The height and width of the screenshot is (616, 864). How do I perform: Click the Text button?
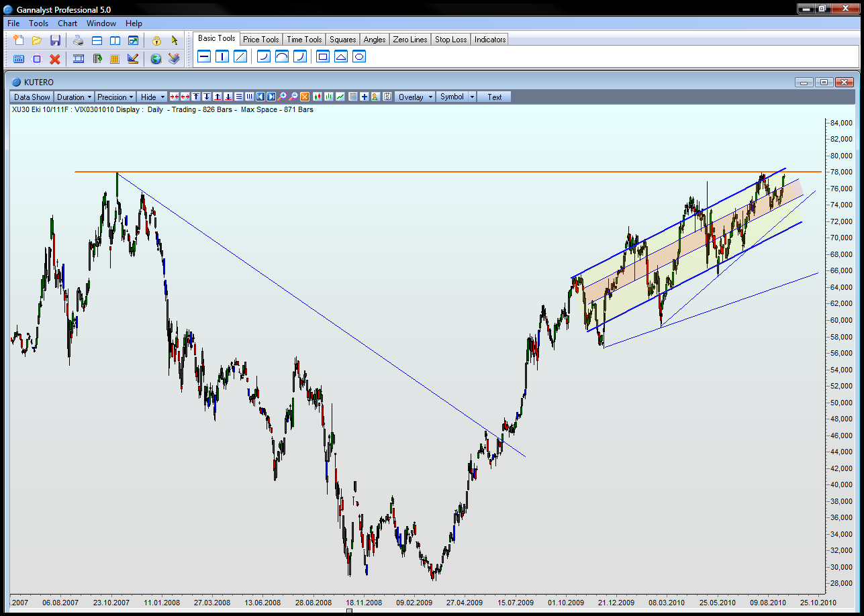494,97
